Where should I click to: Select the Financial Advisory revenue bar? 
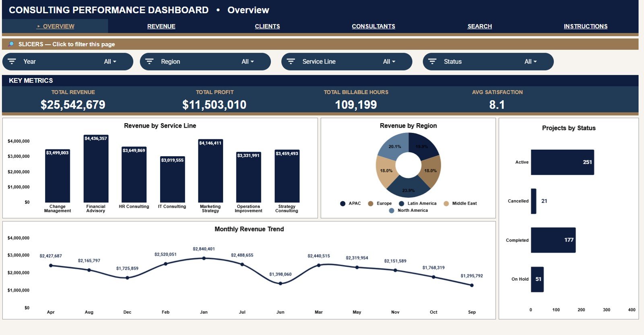click(96, 169)
